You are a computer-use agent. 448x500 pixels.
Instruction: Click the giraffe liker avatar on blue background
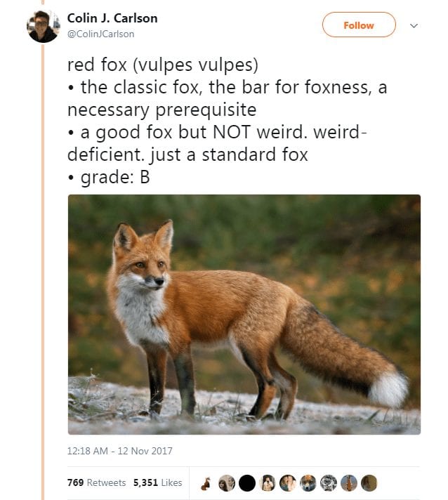[349, 483]
